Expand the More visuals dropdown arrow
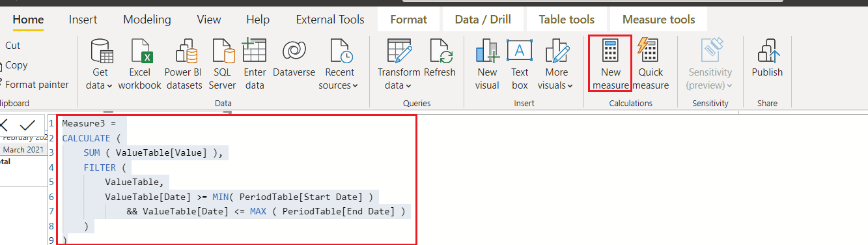 [x=570, y=86]
